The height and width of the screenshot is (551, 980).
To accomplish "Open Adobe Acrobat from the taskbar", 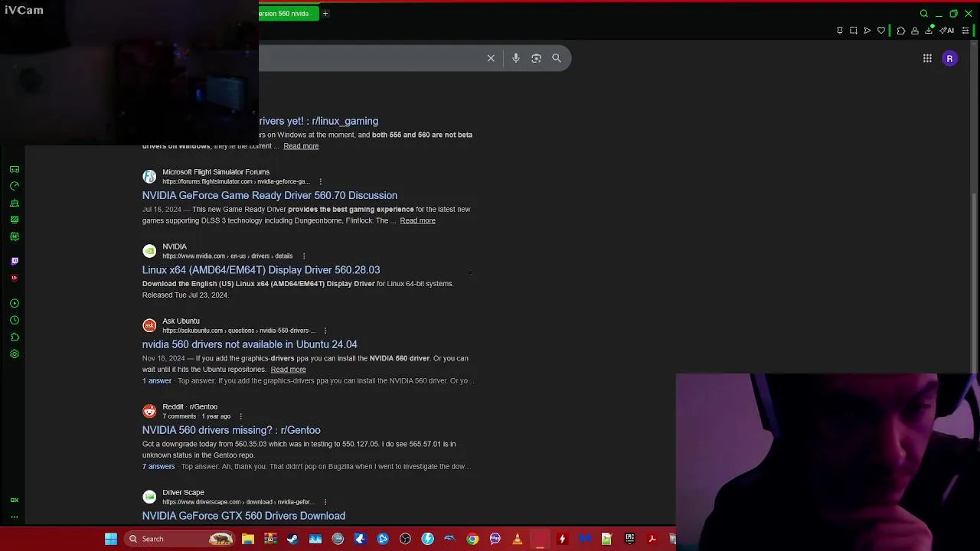I will (652, 539).
